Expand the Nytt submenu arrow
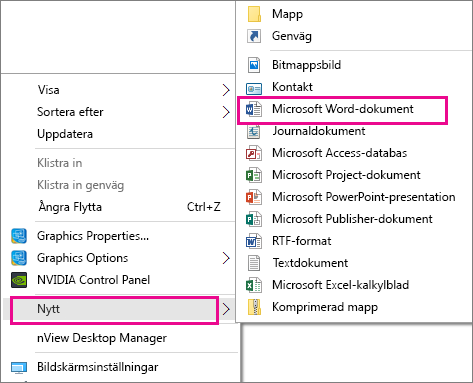Screen dimensions: 473x383 pyautogui.click(x=226, y=309)
